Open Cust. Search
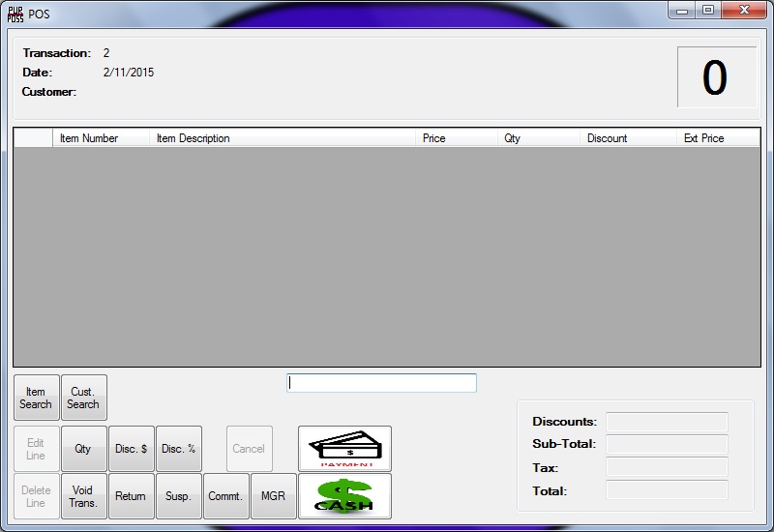This screenshot has width=774, height=532. click(83, 399)
